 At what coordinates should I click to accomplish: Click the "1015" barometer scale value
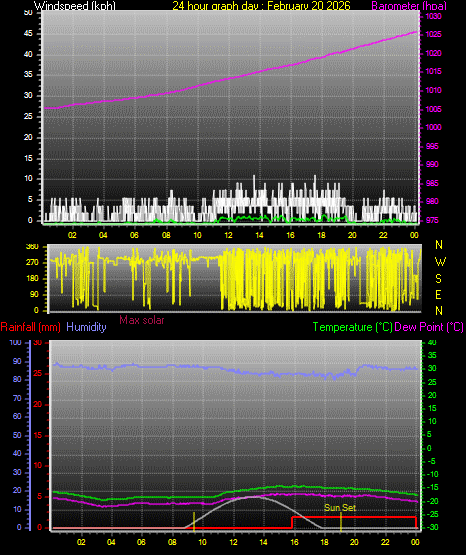433,71
